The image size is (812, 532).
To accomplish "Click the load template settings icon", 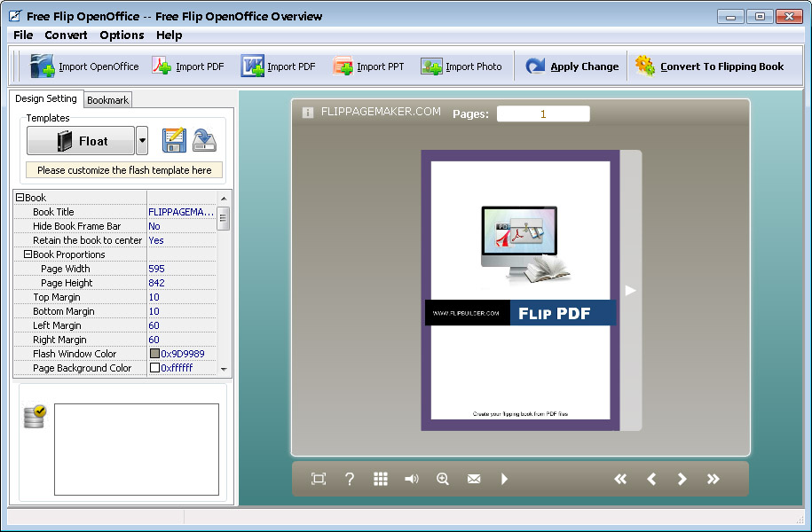I will pos(205,140).
